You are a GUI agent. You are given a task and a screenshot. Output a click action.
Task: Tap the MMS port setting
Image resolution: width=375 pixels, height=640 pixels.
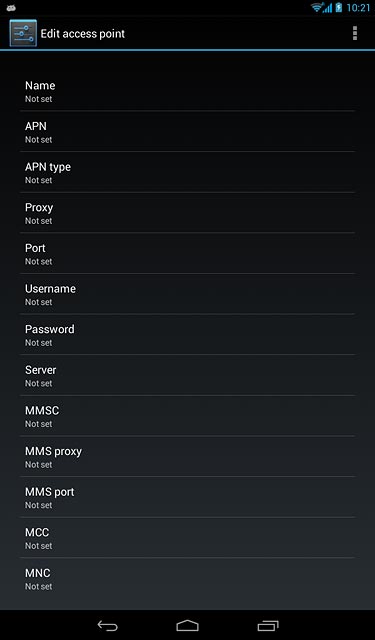click(x=187, y=497)
